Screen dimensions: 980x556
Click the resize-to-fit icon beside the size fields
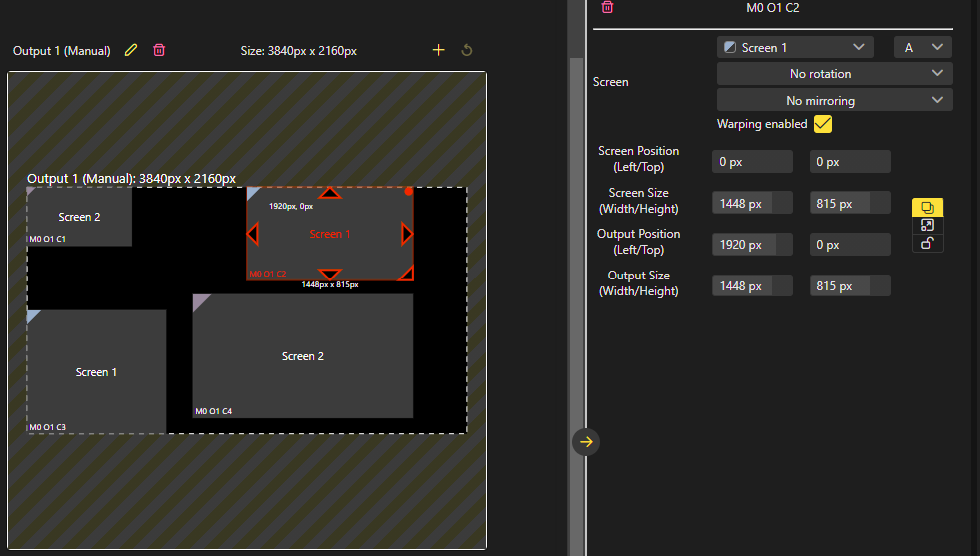[927, 226]
